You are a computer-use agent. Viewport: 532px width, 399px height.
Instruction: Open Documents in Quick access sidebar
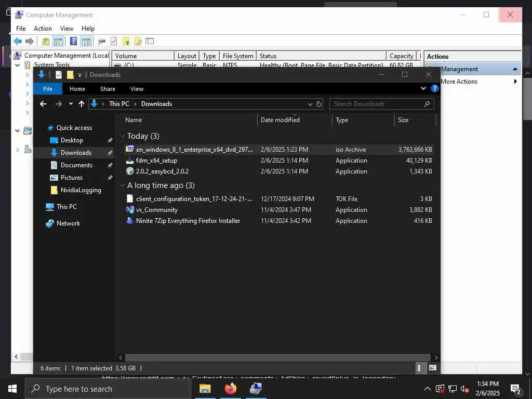pos(76,165)
